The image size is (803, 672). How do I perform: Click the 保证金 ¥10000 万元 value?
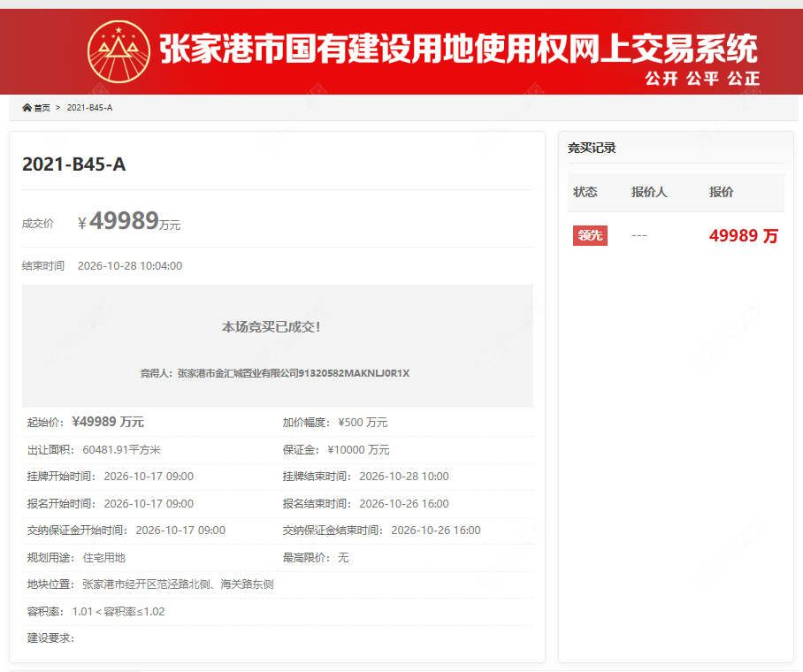click(358, 450)
